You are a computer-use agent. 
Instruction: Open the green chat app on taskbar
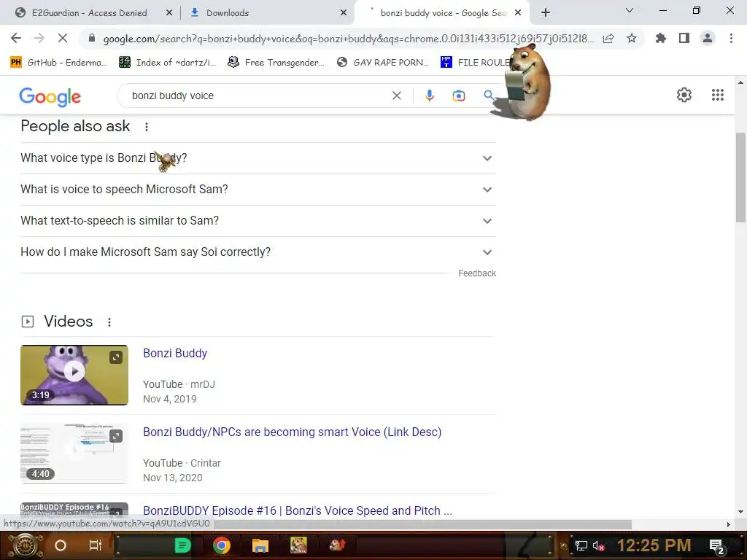point(183,545)
